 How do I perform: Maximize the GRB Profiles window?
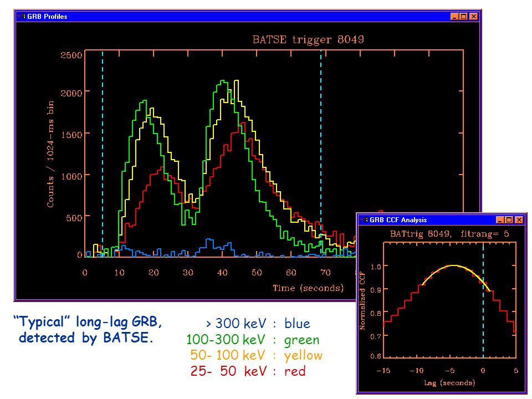pos(464,16)
